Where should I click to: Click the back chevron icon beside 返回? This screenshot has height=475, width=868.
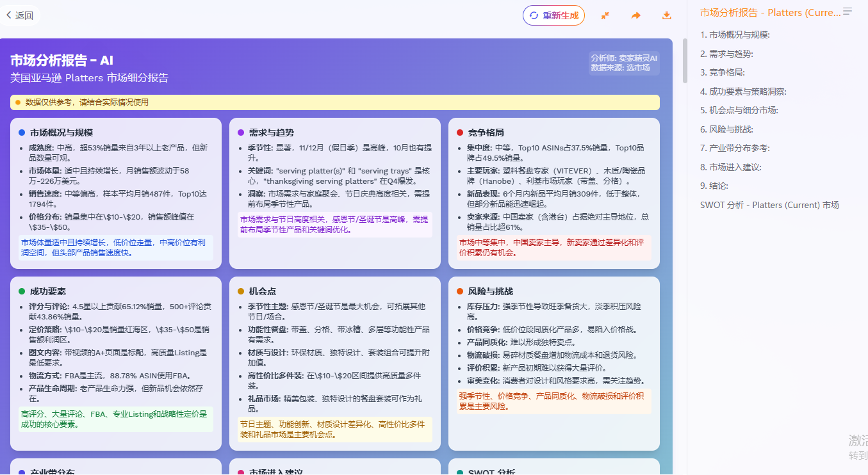pyautogui.click(x=10, y=15)
